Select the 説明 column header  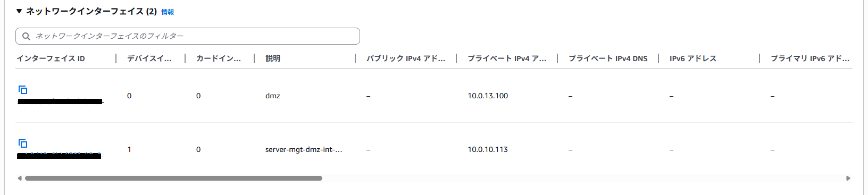coord(273,58)
